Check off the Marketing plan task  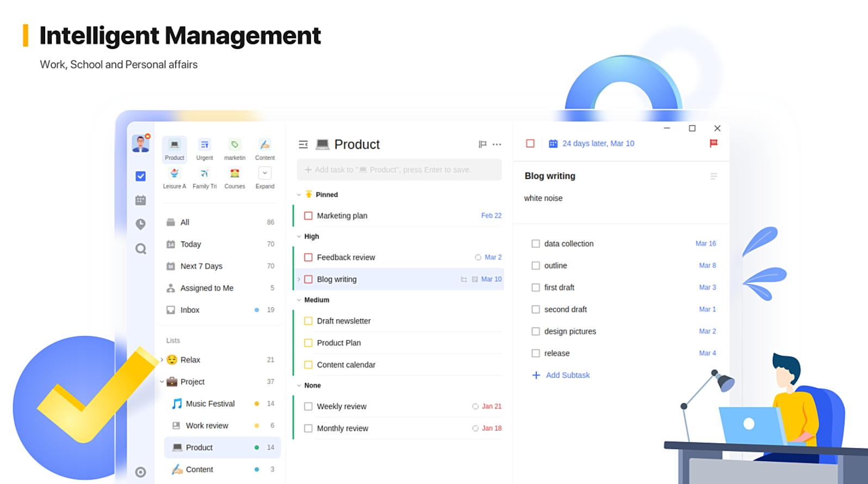click(308, 216)
